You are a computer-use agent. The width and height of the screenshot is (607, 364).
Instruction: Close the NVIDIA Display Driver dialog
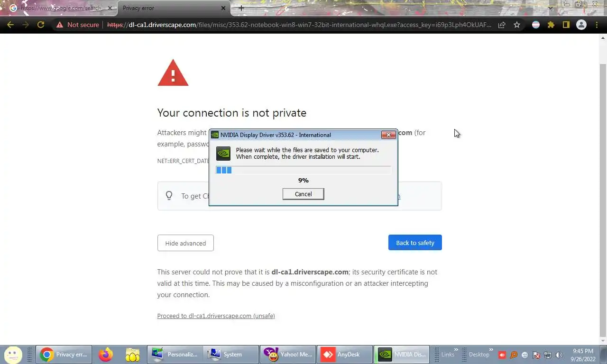click(x=388, y=135)
